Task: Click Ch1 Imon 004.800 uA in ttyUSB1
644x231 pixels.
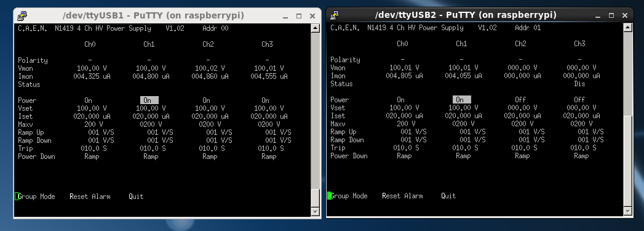Action: click(151, 76)
